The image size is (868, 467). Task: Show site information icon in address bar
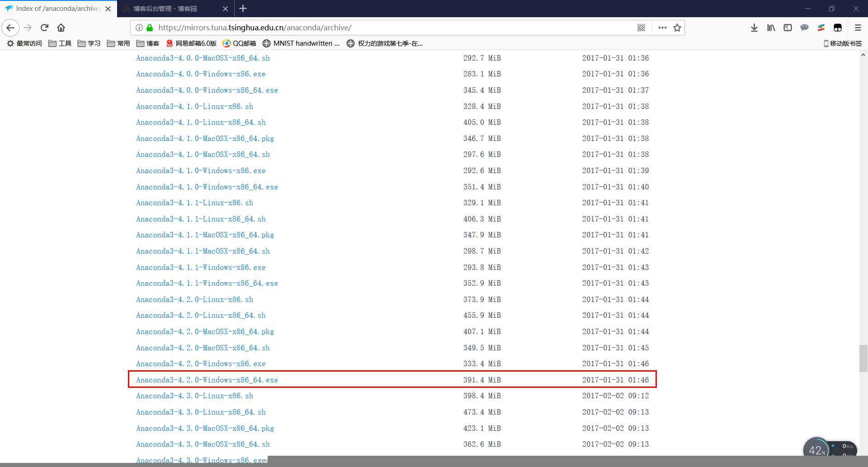point(139,28)
